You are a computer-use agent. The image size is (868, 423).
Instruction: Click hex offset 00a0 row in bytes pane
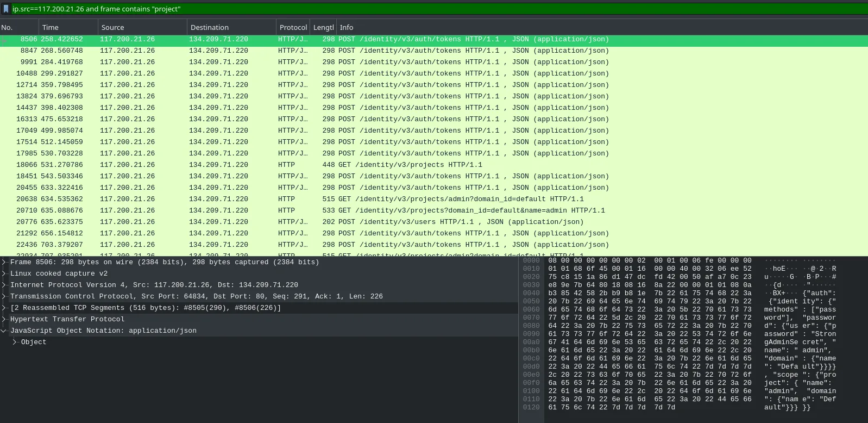pyautogui.click(x=531, y=342)
